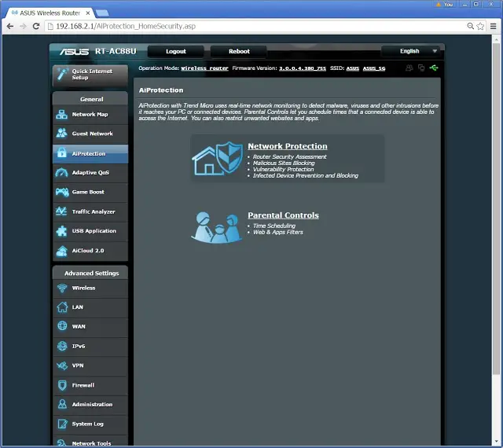The image size is (503, 448).
Task: Click the Advanced Settings section header
Action: click(x=91, y=273)
